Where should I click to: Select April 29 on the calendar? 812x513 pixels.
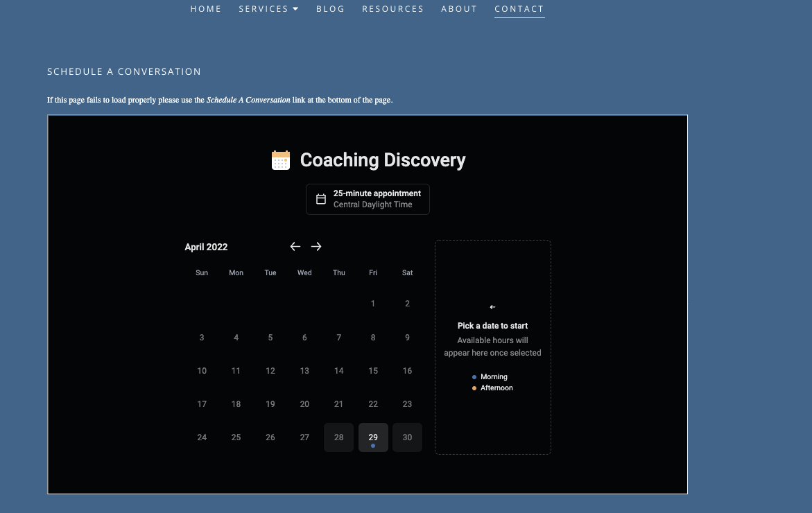[x=373, y=437]
